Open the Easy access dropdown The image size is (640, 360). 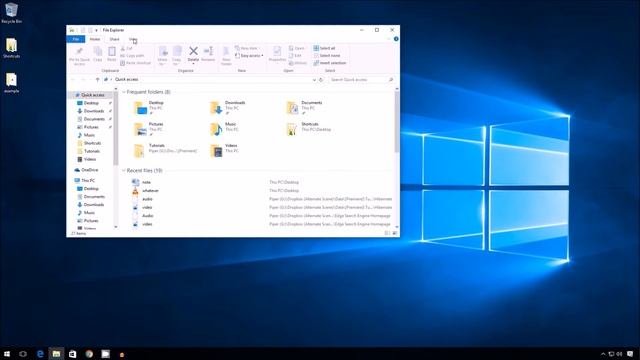click(x=249, y=56)
